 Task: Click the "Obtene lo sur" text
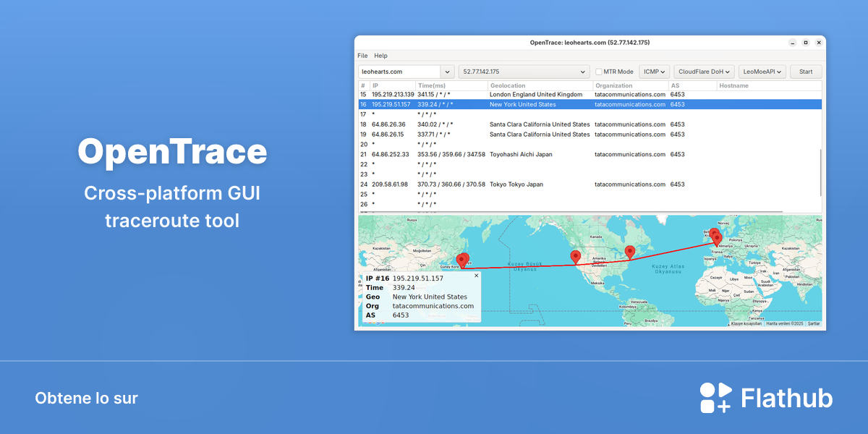tap(86, 398)
